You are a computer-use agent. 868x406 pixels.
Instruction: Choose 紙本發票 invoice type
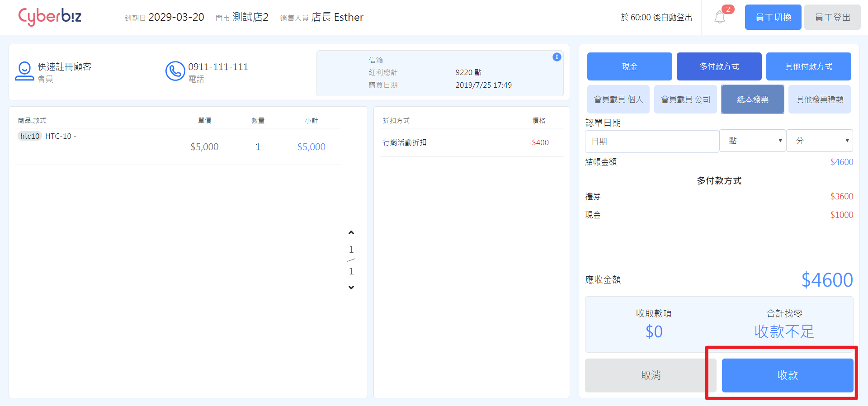click(x=753, y=99)
